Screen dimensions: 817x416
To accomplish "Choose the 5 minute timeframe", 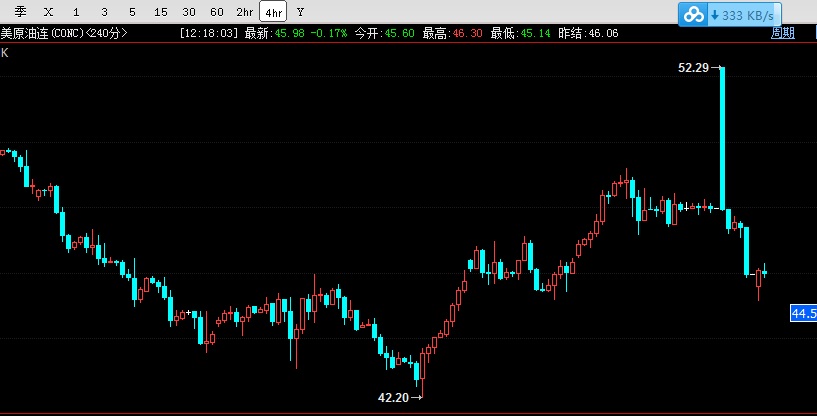I will click(x=132, y=12).
